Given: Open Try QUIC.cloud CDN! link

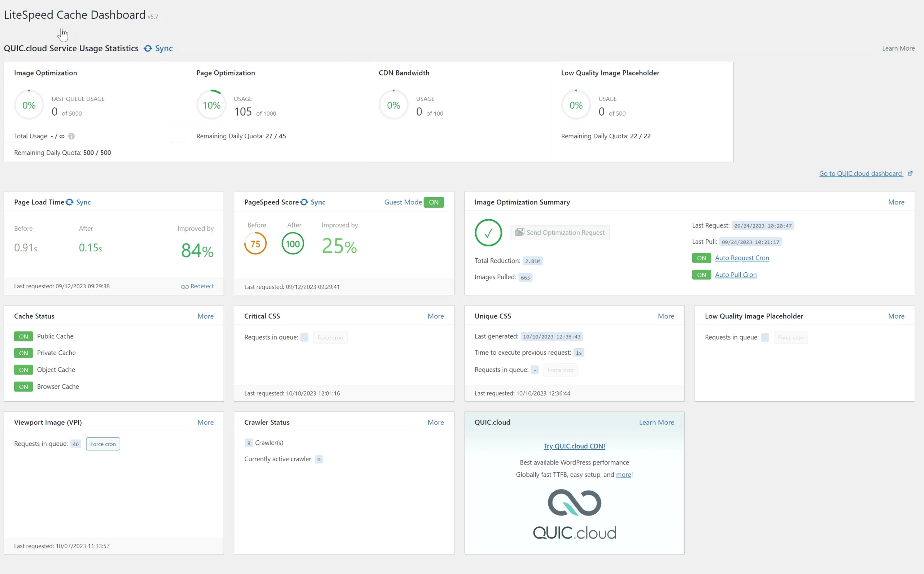Looking at the screenshot, I should pos(574,446).
